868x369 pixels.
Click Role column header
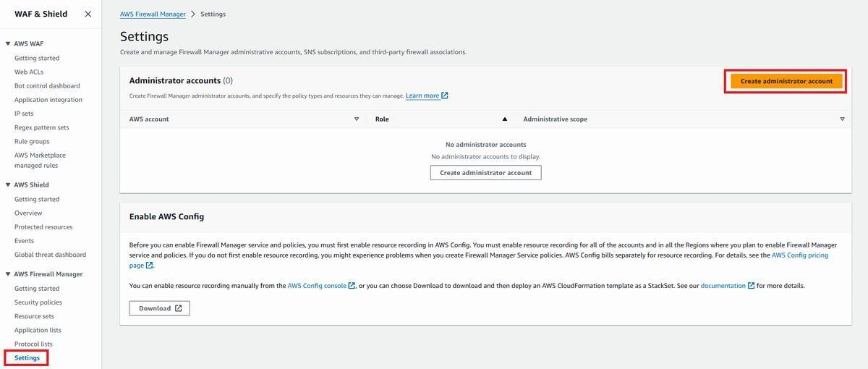click(x=382, y=119)
